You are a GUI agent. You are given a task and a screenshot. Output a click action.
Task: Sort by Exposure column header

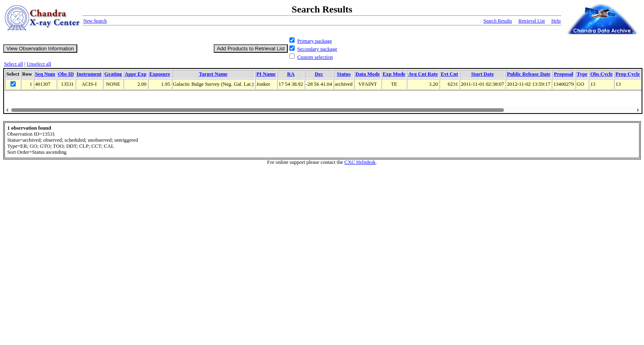(160, 74)
